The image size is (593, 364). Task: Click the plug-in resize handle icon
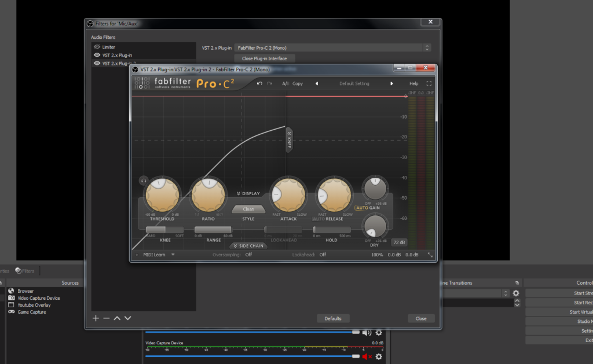pos(430,255)
